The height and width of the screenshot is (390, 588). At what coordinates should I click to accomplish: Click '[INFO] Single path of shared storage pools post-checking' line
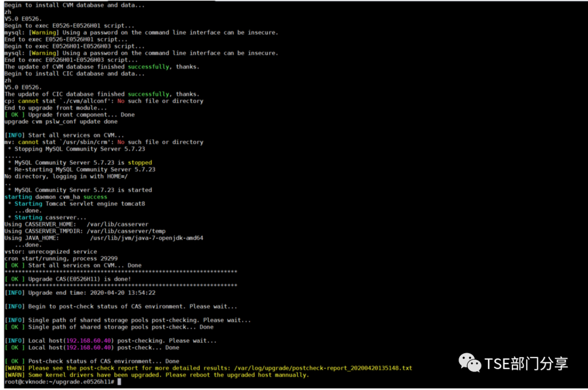[x=127, y=320]
